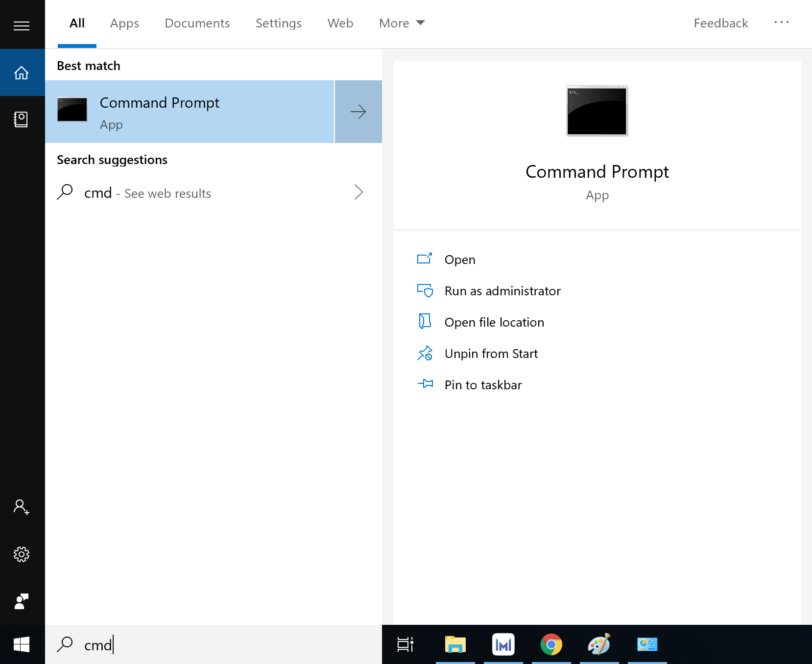Click the Feedback link

point(720,23)
